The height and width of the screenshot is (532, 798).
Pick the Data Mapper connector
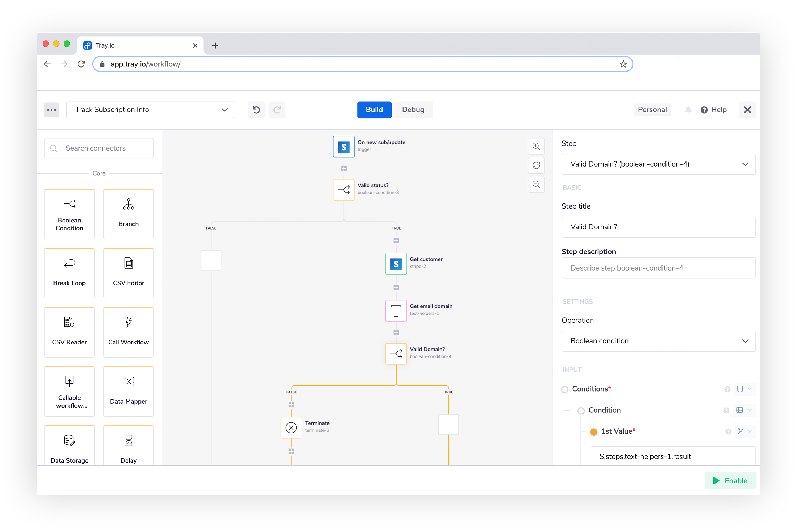tap(128, 391)
